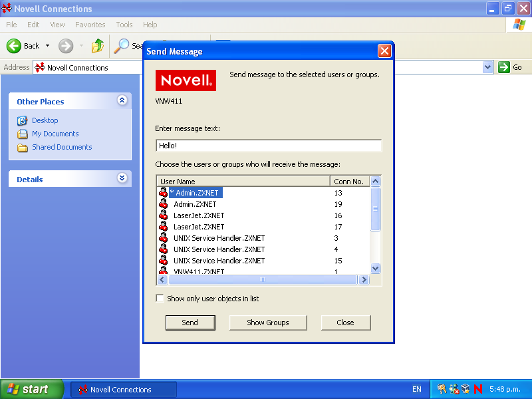Click icon for UNIX Service Handler conn 4
The height and width of the screenshot is (399, 532).
[x=163, y=249]
